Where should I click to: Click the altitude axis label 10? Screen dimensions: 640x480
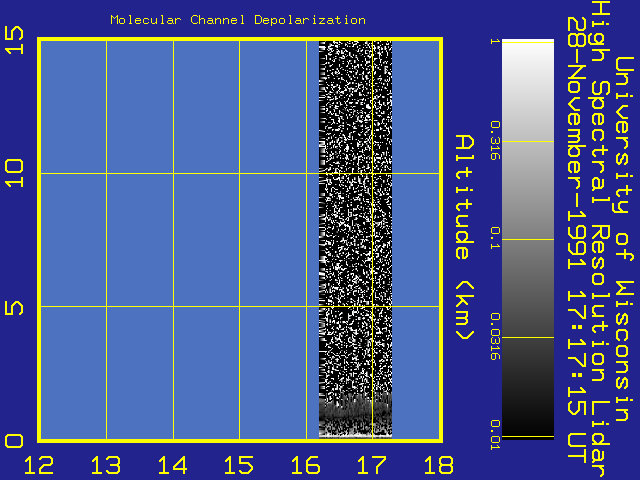pyautogui.click(x=14, y=173)
